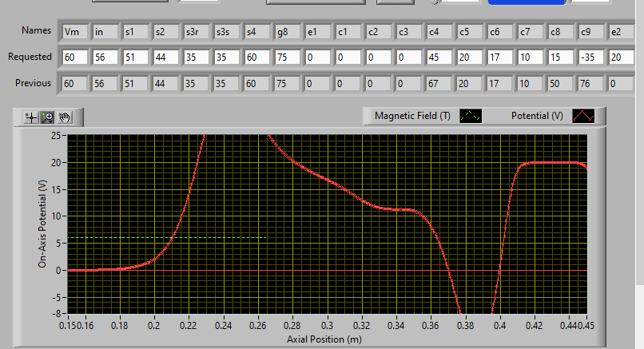The image size is (644, 349).
Task: Click the Requested c3 field
Action: pyautogui.click(x=409, y=57)
